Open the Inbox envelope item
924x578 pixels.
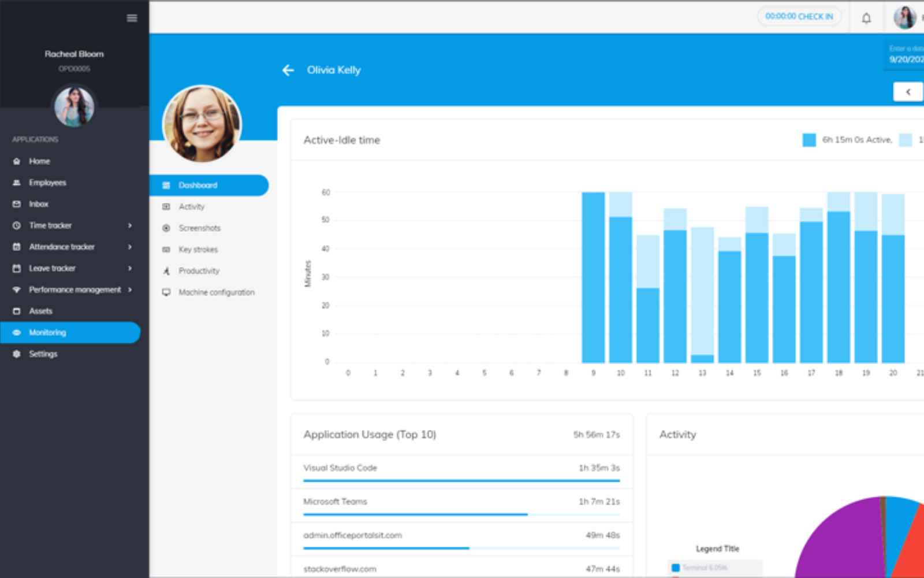38,204
